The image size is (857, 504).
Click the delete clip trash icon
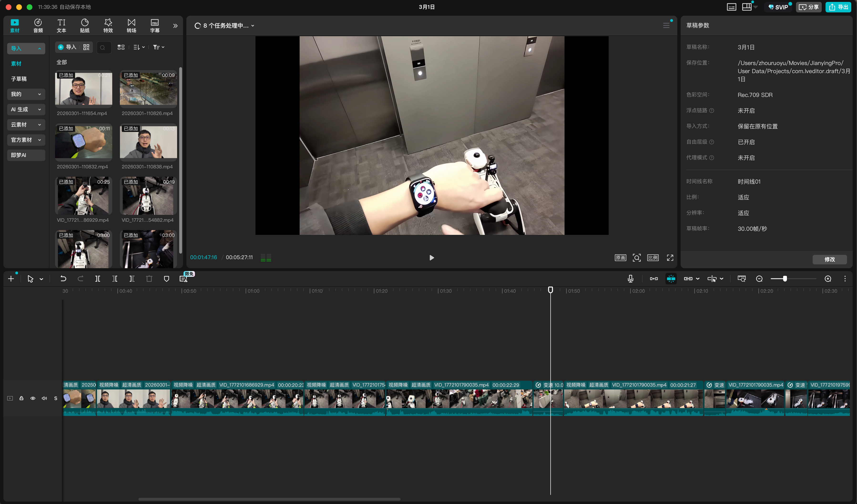pos(149,279)
